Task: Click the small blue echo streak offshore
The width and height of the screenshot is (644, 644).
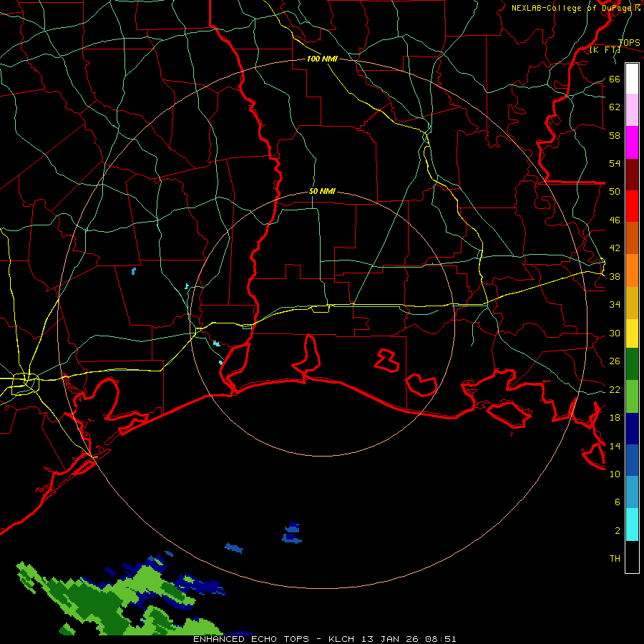Action: [234, 548]
